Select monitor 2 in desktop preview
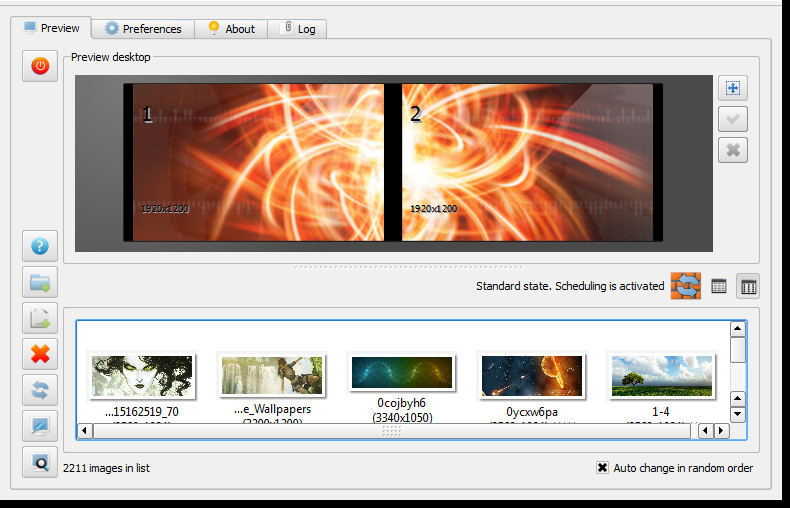Viewport: 790px width, 508px height. (527, 162)
